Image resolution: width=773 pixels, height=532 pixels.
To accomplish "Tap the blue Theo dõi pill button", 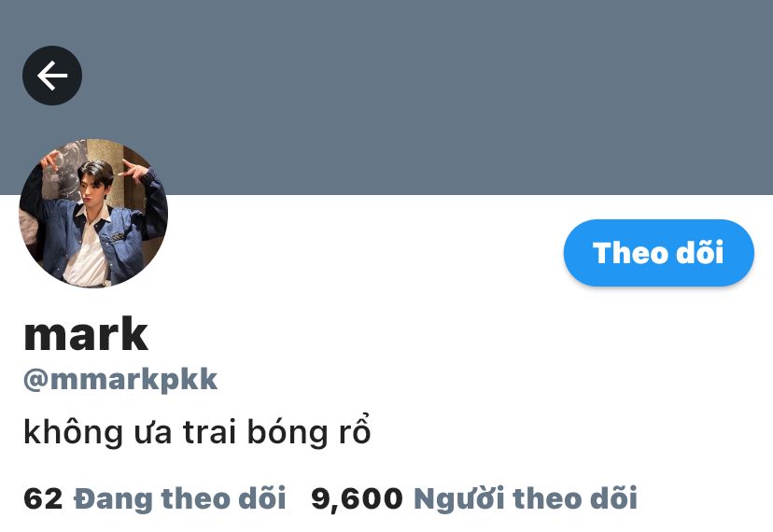I will click(x=658, y=252).
